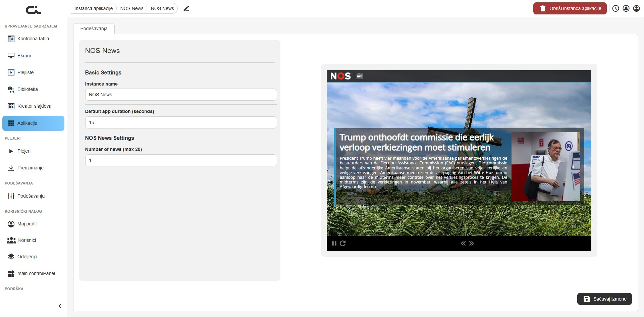Screen dimensions: 644x317
Task: Click the main.controlPanel icon
Action: coord(11,273)
